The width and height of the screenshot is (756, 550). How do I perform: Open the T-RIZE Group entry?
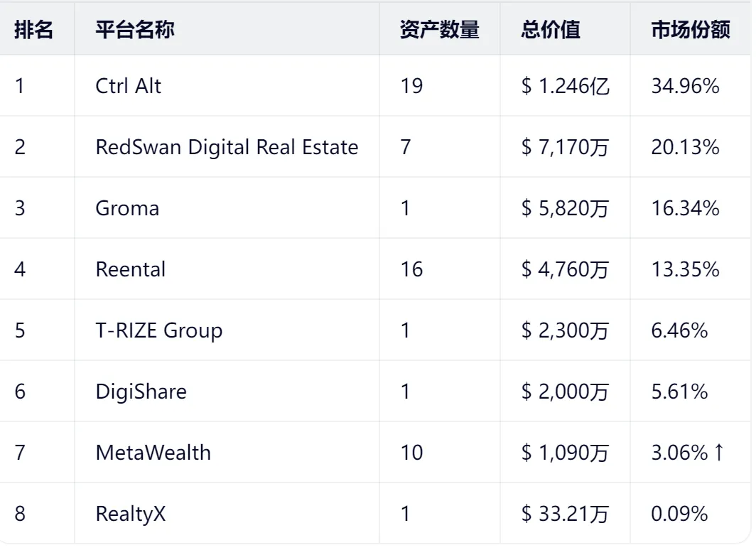point(158,330)
